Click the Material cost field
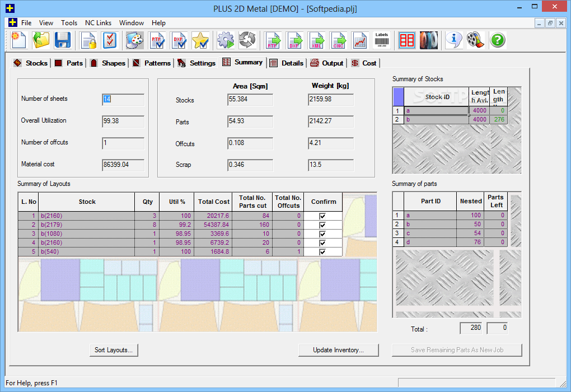The image size is (571, 392). (x=123, y=165)
